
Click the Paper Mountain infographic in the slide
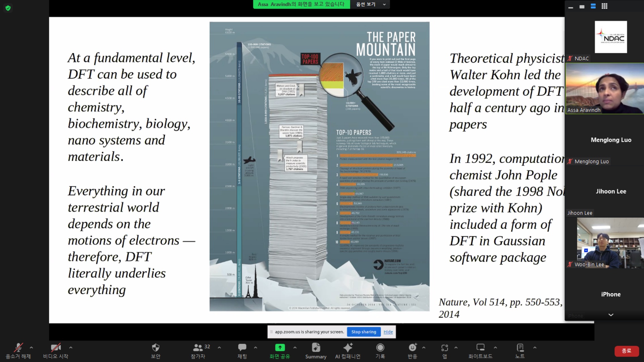click(319, 167)
